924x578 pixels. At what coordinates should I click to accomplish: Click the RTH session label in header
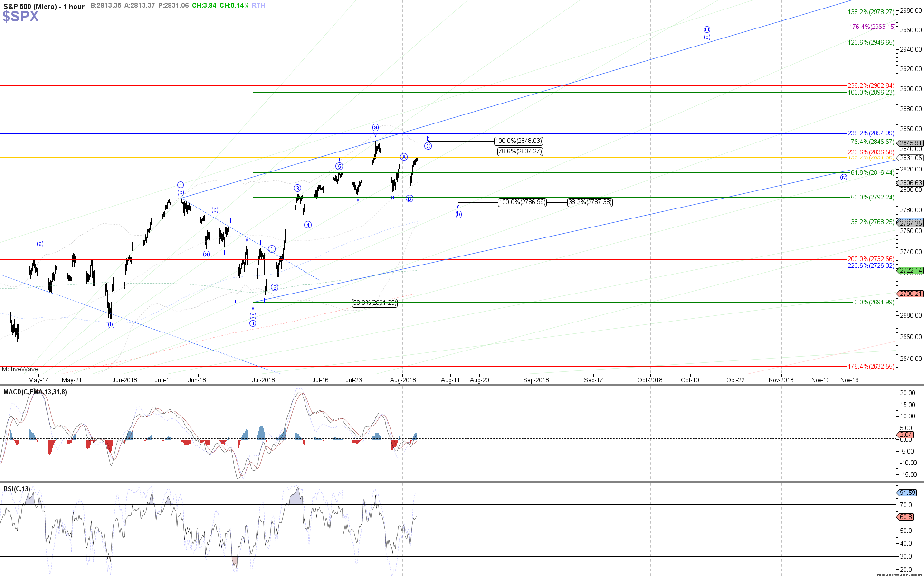pyautogui.click(x=258, y=5)
